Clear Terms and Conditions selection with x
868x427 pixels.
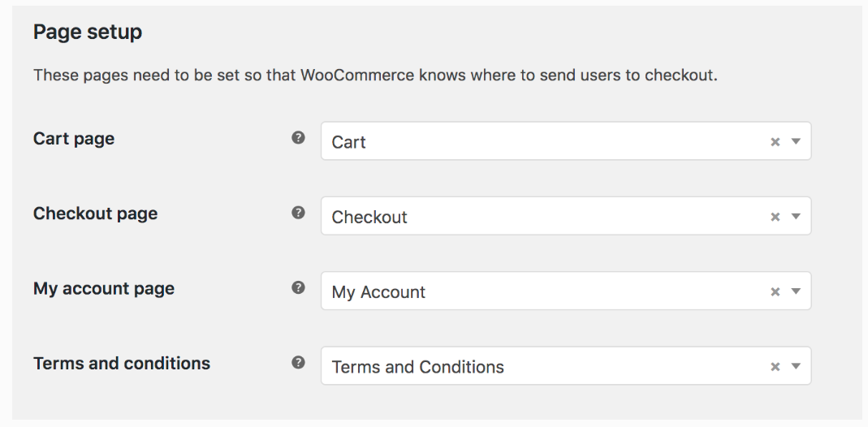(x=775, y=367)
